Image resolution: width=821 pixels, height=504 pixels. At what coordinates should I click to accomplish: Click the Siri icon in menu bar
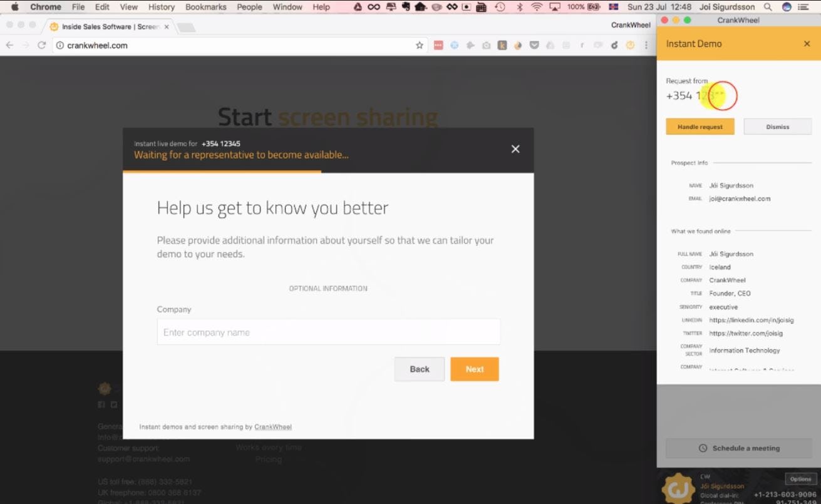(787, 7)
